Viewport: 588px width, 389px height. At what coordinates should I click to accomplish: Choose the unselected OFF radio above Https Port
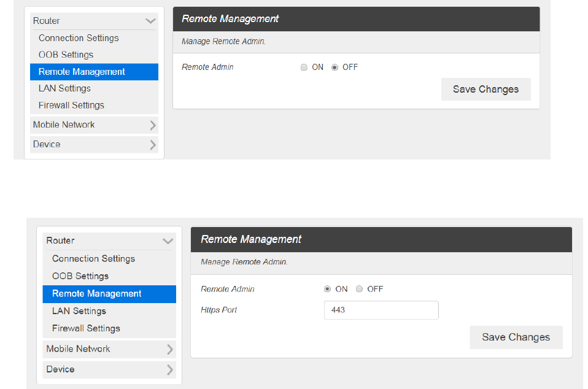pos(360,289)
